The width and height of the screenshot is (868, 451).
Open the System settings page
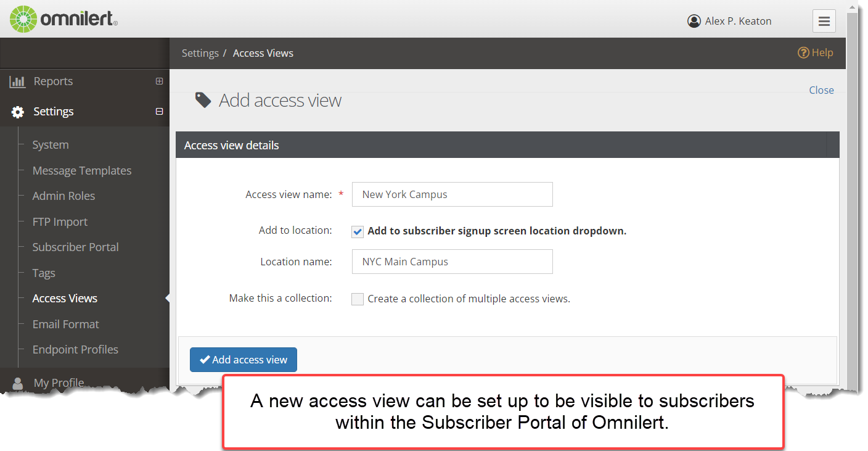pyautogui.click(x=51, y=145)
